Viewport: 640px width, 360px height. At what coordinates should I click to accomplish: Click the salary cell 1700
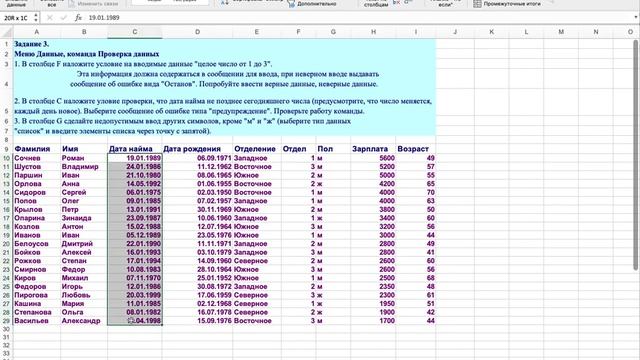pos(373,321)
